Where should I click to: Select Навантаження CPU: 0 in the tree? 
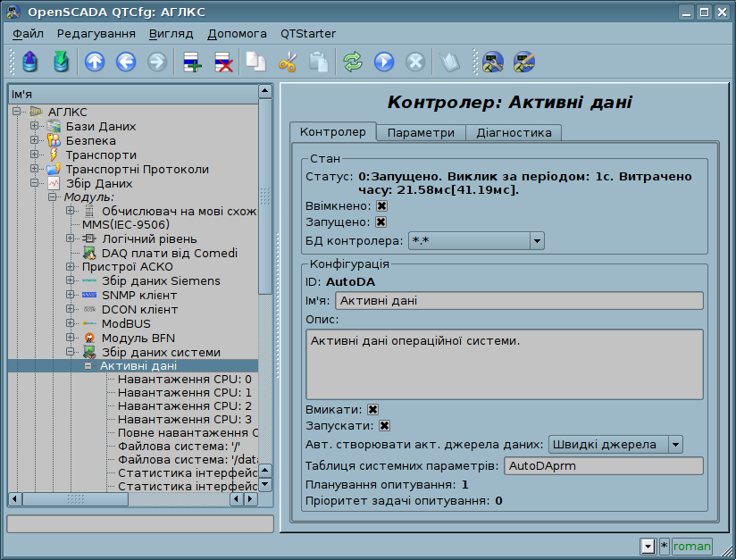pos(184,380)
